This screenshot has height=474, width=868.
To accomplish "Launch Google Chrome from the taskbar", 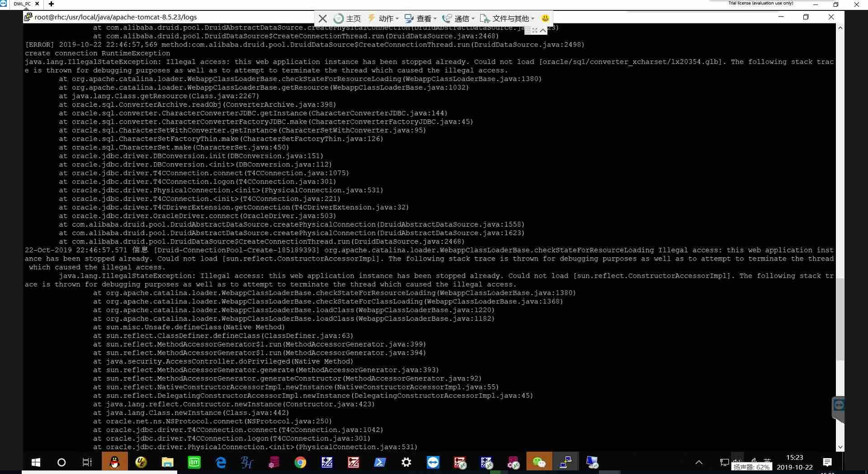I will pyautogui.click(x=300, y=462).
